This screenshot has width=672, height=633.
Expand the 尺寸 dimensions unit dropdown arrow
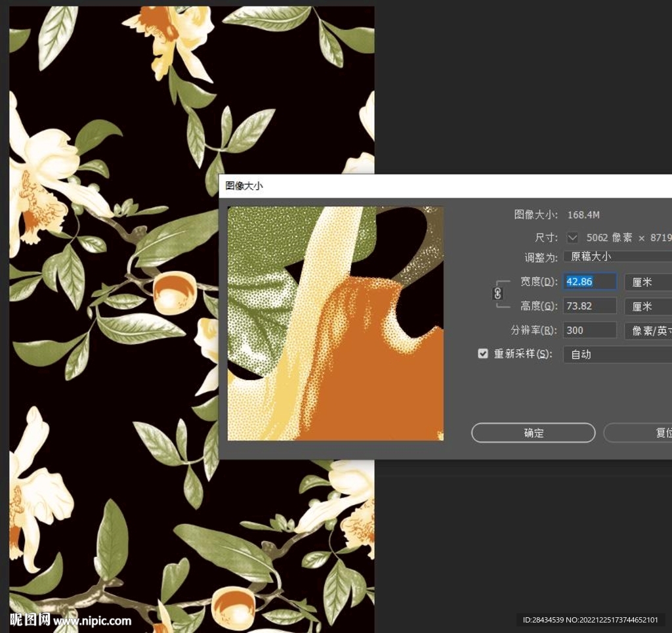click(572, 238)
